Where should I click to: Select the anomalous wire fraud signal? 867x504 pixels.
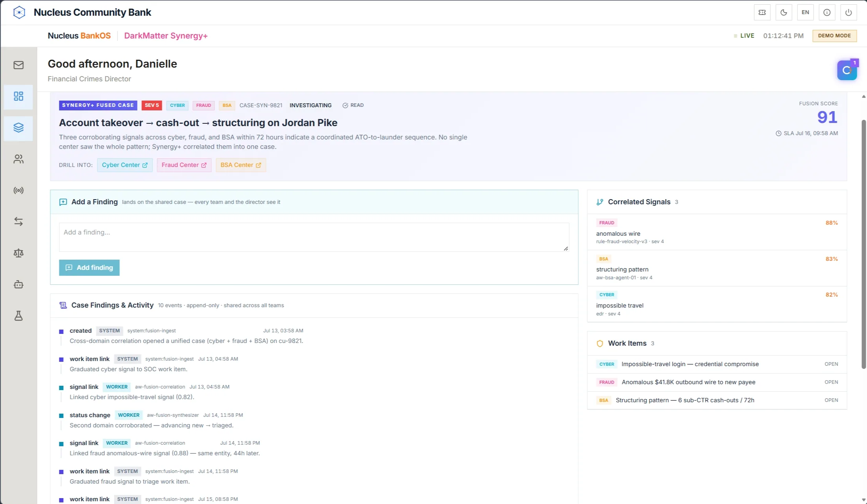(717, 232)
